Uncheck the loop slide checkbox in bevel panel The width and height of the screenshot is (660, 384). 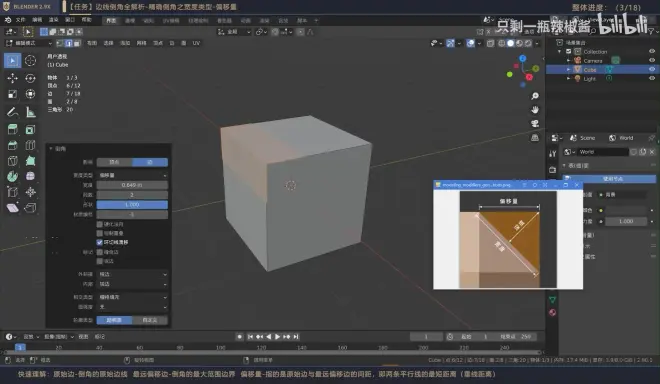pos(100,242)
